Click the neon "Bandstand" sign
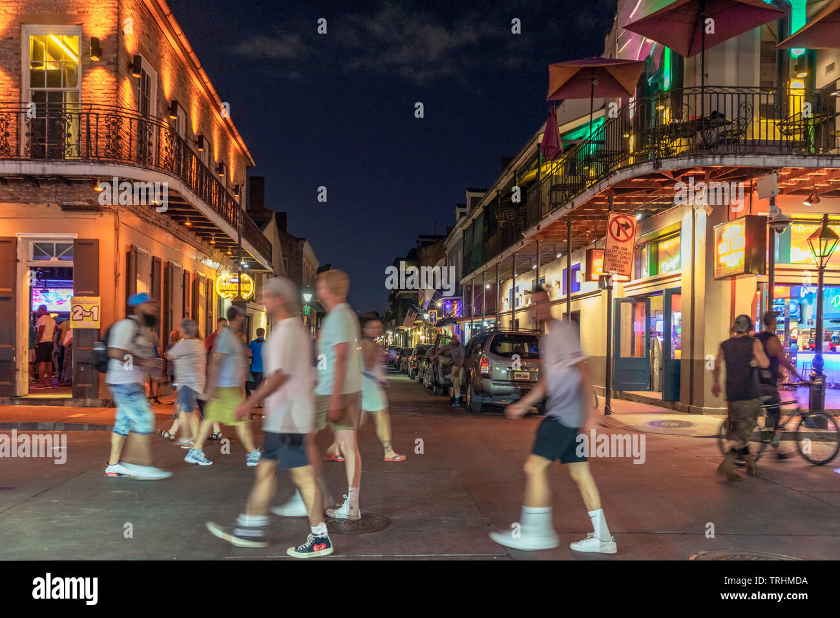The image size is (840, 618). pos(235,285)
